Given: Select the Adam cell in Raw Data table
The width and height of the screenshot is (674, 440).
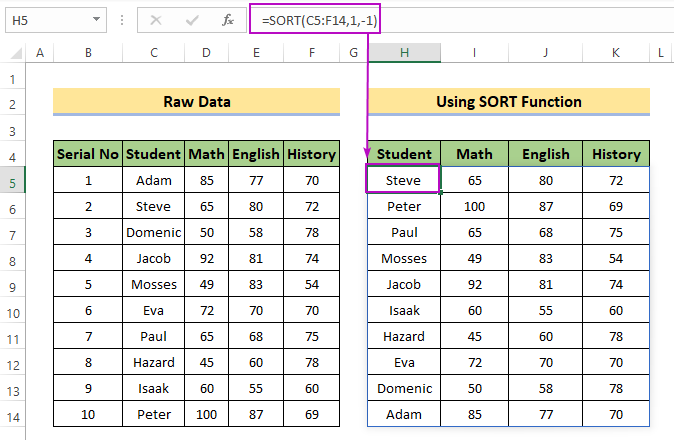Looking at the screenshot, I should coord(154,180).
